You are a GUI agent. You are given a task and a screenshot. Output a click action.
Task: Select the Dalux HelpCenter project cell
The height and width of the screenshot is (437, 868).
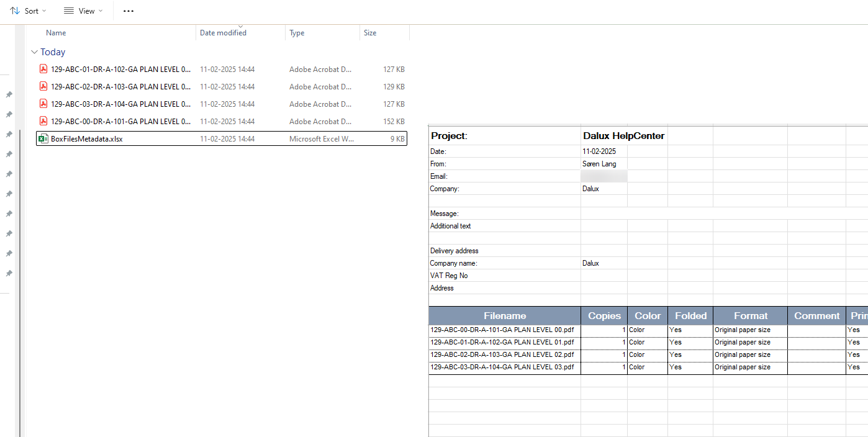[x=623, y=136]
